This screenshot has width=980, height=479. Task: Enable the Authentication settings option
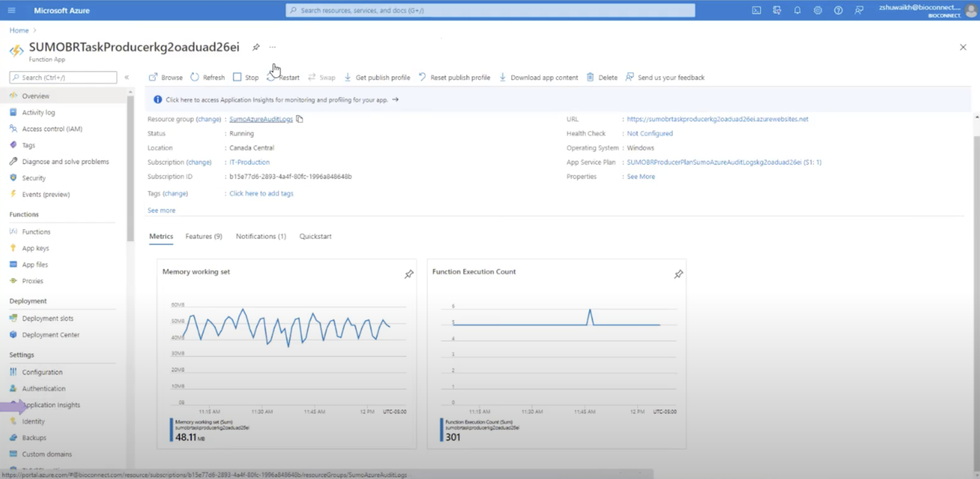[x=43, y=388]
